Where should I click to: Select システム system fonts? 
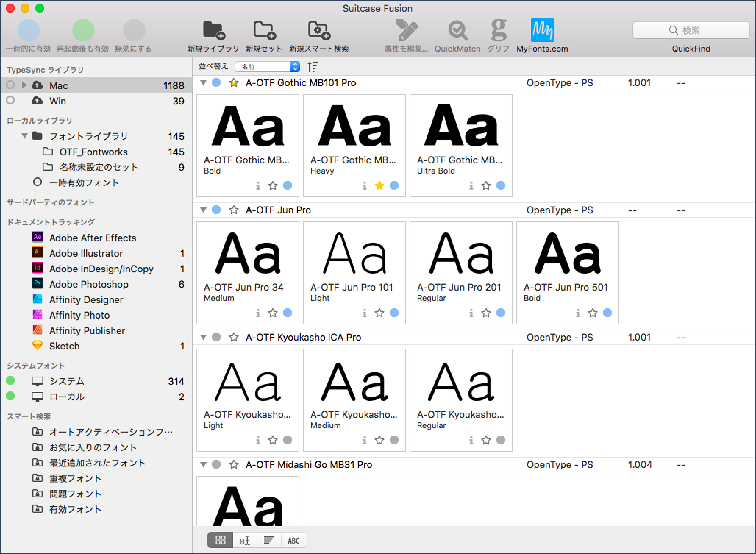(96, 381)
